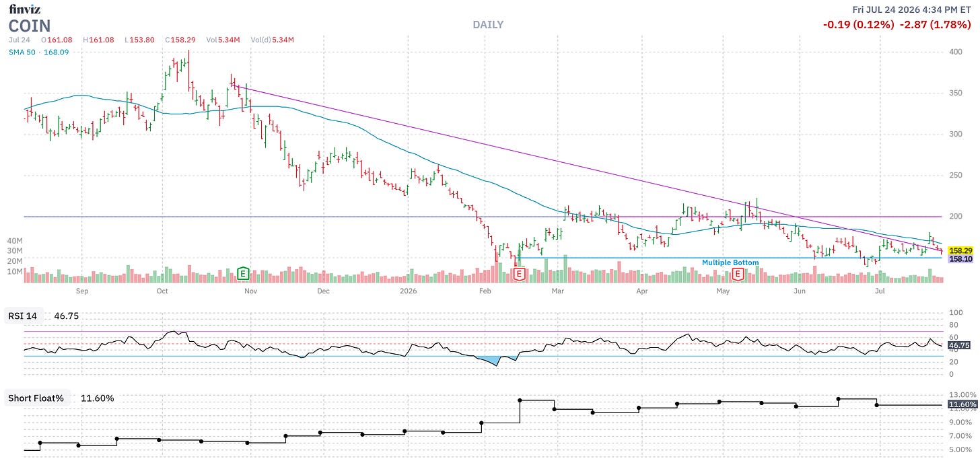This screenshot has height=467, width=980.
Task: Click the 11.60% value beside Short Float% label
Action: tap(97, 398)
